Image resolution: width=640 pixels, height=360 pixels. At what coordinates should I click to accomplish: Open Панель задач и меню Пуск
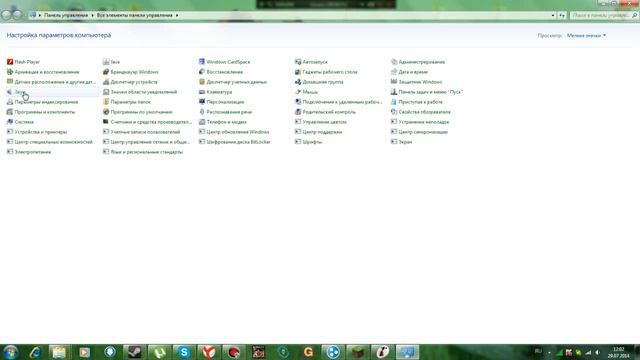[x=427, y=92]
